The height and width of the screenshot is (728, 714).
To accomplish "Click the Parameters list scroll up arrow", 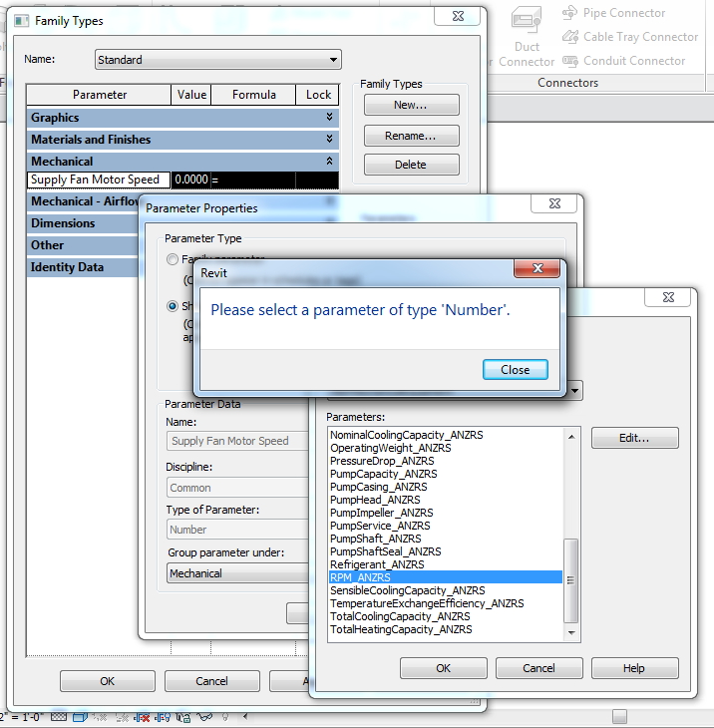I will 571,437.
